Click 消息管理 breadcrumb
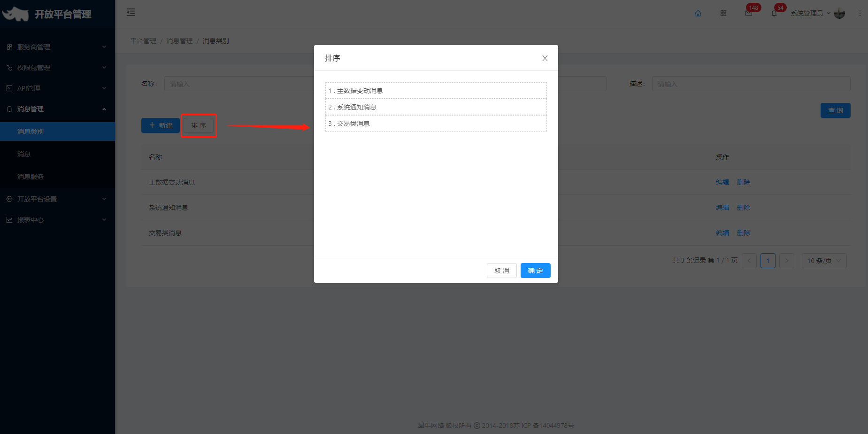The width and height of the screenshot is (868, 434). 179,41
